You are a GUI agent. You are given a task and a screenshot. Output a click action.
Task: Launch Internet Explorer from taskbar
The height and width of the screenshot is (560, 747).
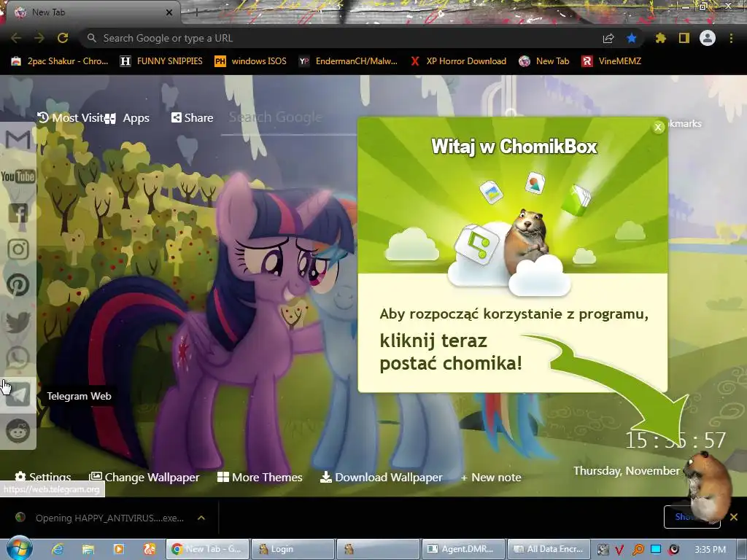(58, 549)
